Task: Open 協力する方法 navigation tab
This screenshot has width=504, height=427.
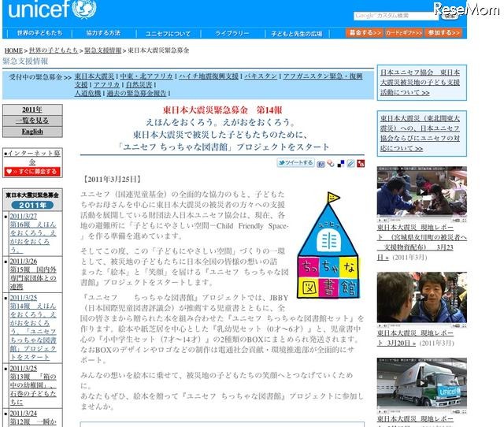Action: pos(103,33)
